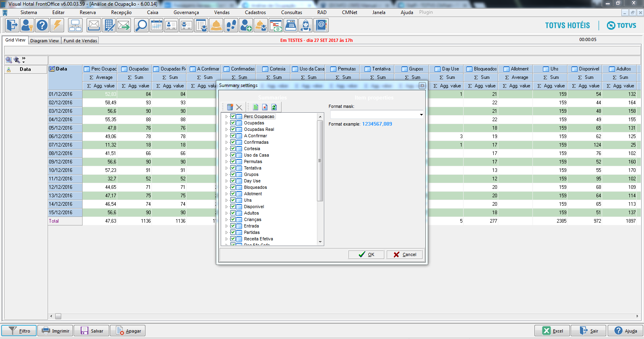Viewport: 644px width, 339px height.
Task: Click the Filtro button
Action: (x=19, y=331)
